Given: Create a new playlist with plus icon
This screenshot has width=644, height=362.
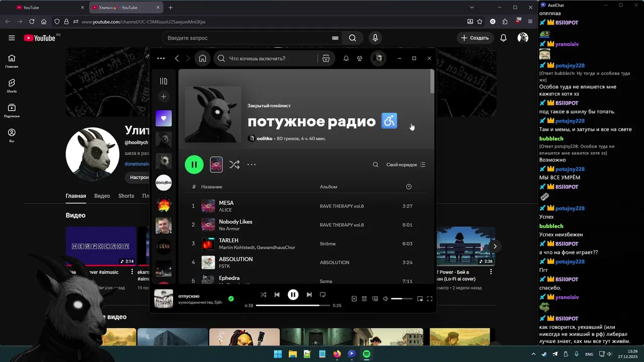Looking at the screenshot, I should (x=164, y=97).
